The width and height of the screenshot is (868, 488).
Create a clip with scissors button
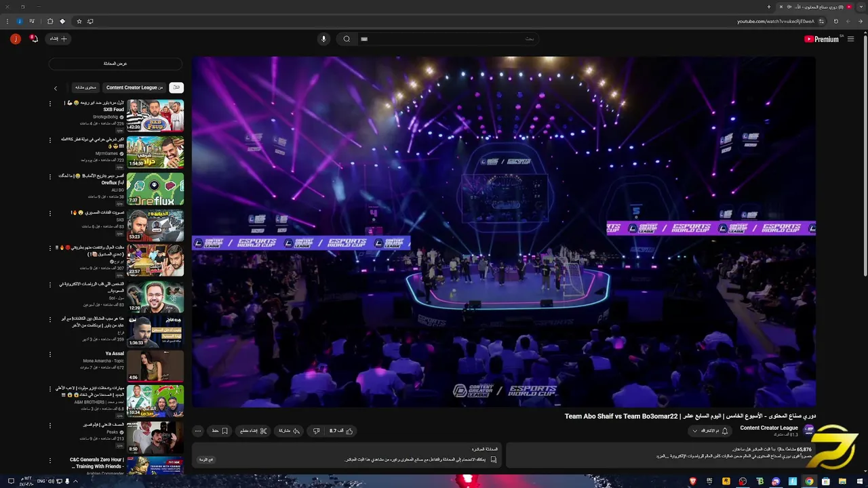pos(254,431)
